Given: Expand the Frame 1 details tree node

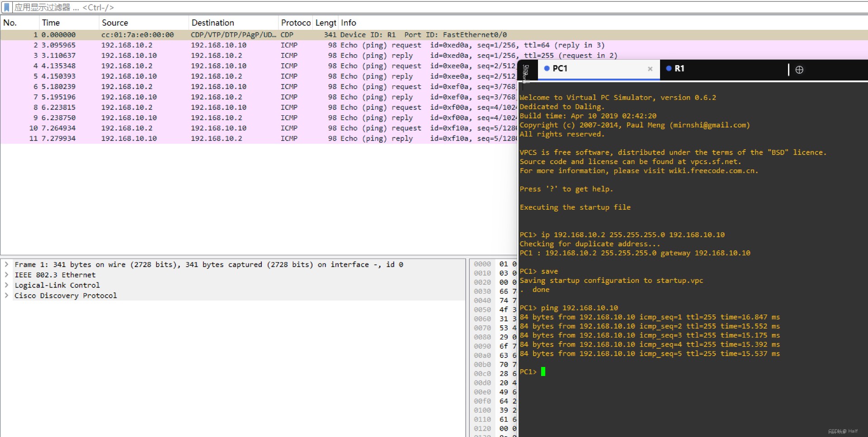Looking at the screenshot, I should tap(7, 264).
